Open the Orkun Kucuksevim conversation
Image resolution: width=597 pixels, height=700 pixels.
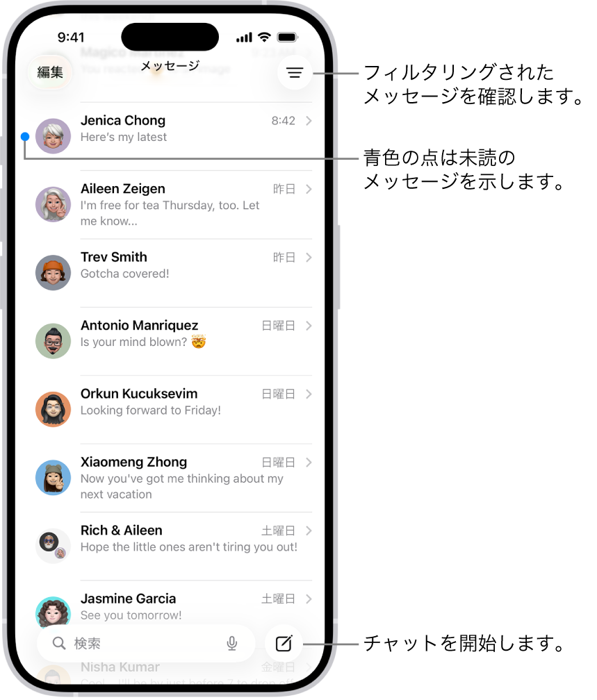point(174,410)
